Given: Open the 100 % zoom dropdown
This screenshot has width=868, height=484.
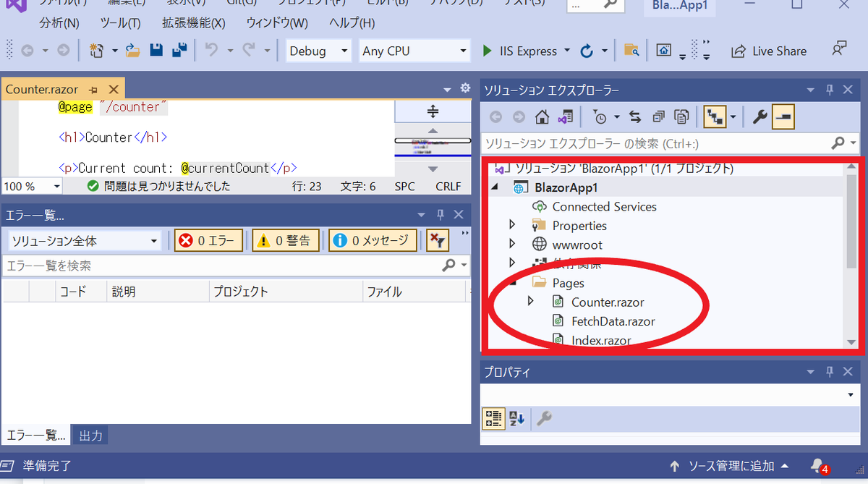Looking at the screenshot, I should pos(32,186).
